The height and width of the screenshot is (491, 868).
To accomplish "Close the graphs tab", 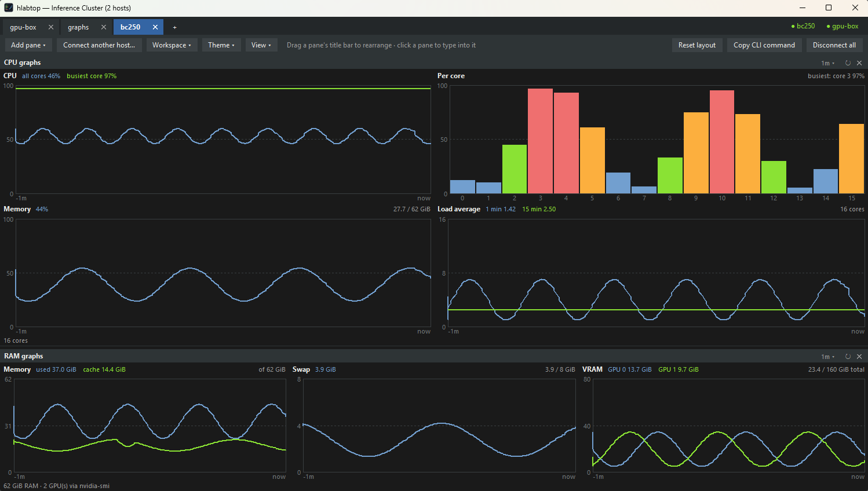I will [x=104, y=27].
